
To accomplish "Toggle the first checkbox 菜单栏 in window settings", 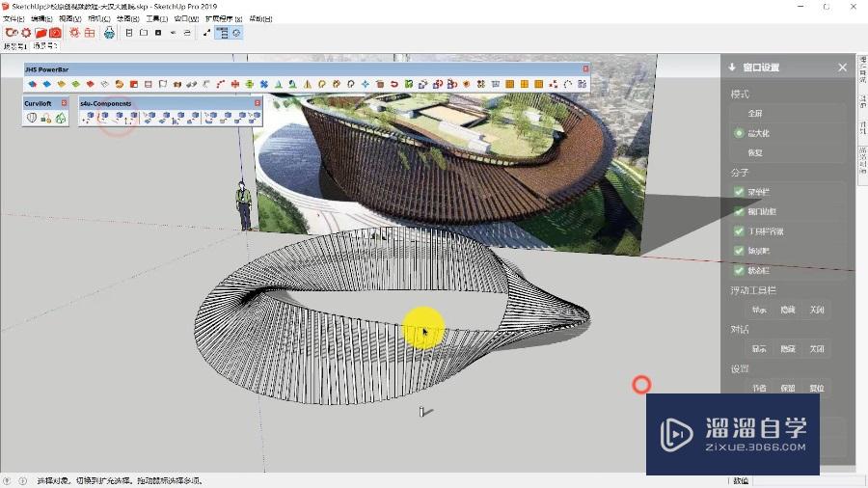I will 739,192.
